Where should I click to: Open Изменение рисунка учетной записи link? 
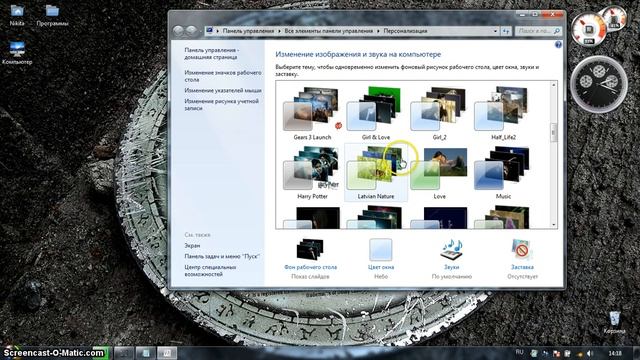(221, 104)
